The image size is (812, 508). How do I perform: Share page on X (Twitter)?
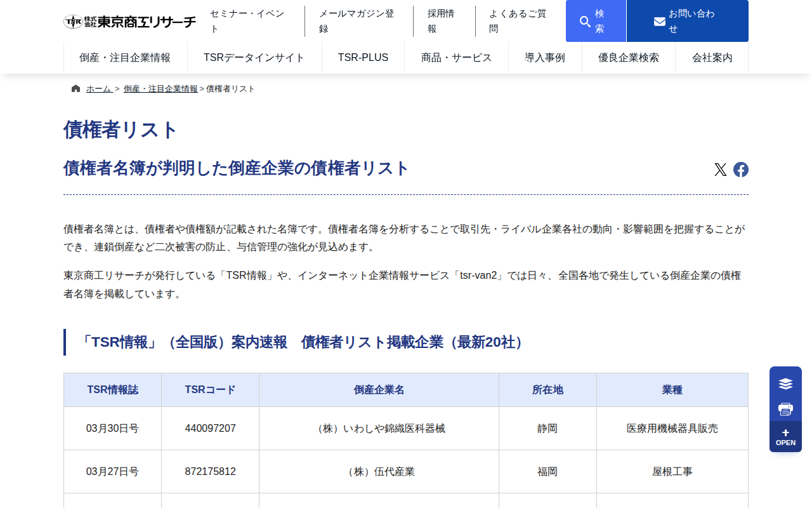click(721, 170)
